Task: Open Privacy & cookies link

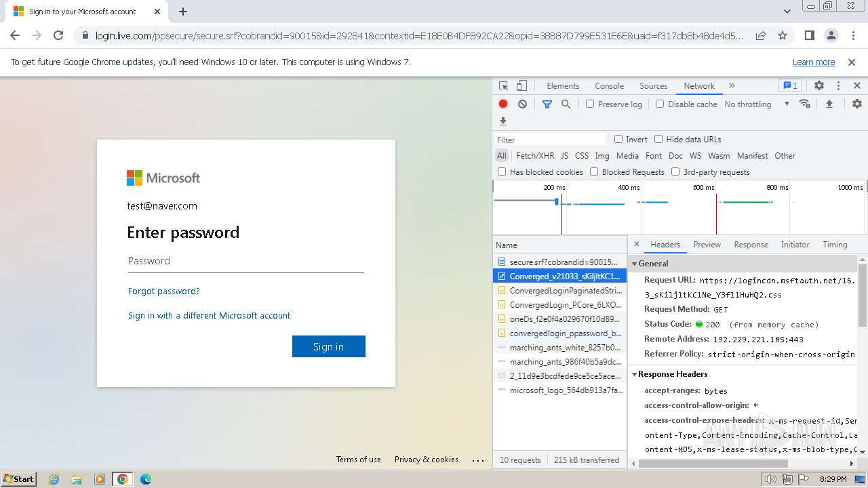Action: [427, 460]
